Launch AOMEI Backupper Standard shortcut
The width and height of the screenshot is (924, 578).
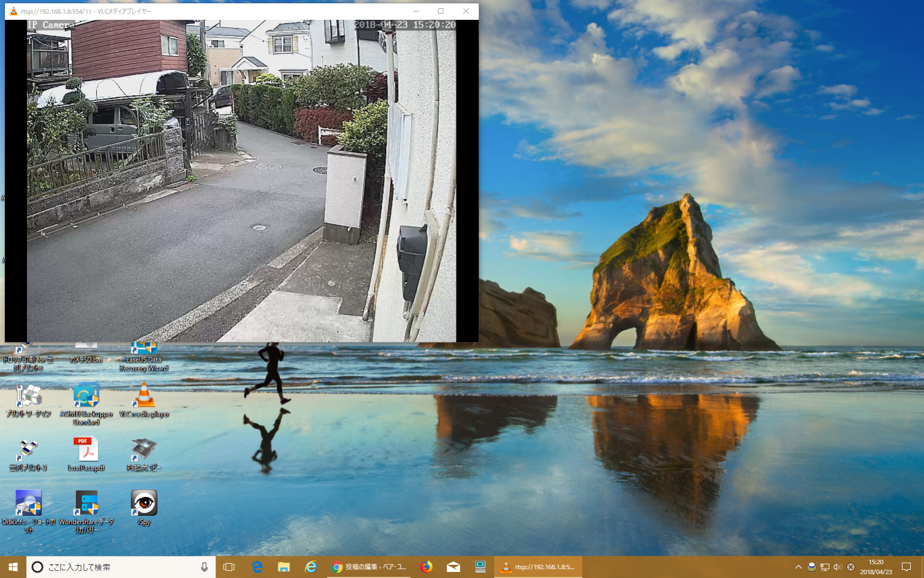click(86, 396)
